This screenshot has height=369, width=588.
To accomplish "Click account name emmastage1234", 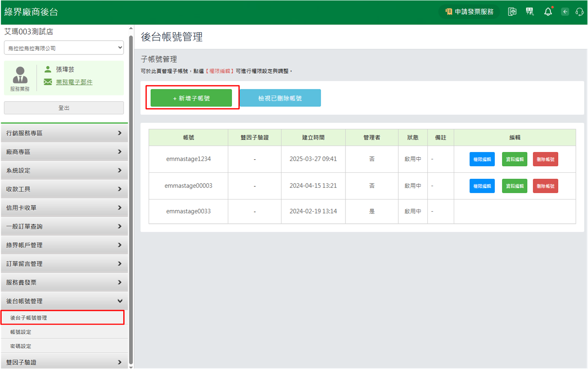I will [188, 159].
